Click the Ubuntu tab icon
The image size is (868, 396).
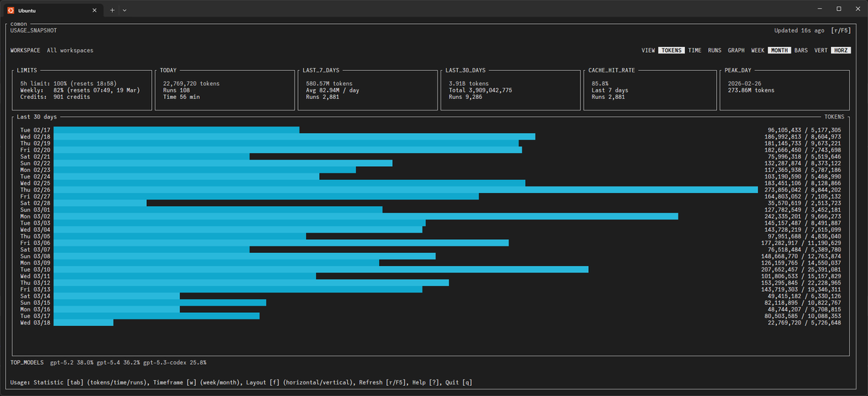11,9
